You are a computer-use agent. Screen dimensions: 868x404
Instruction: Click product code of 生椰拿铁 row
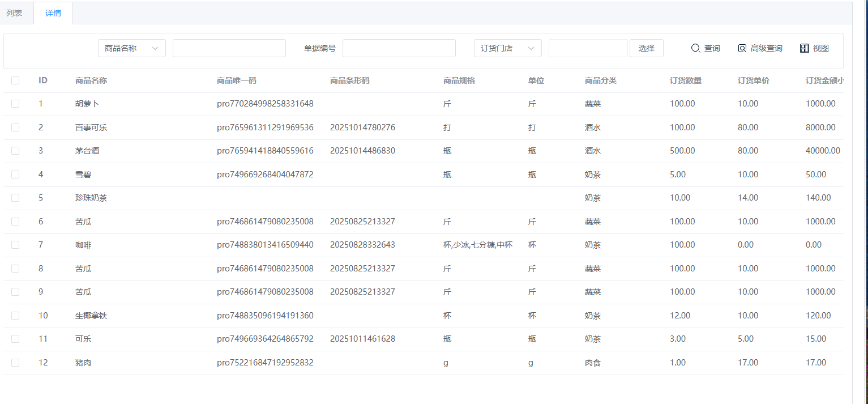point(265,316)
